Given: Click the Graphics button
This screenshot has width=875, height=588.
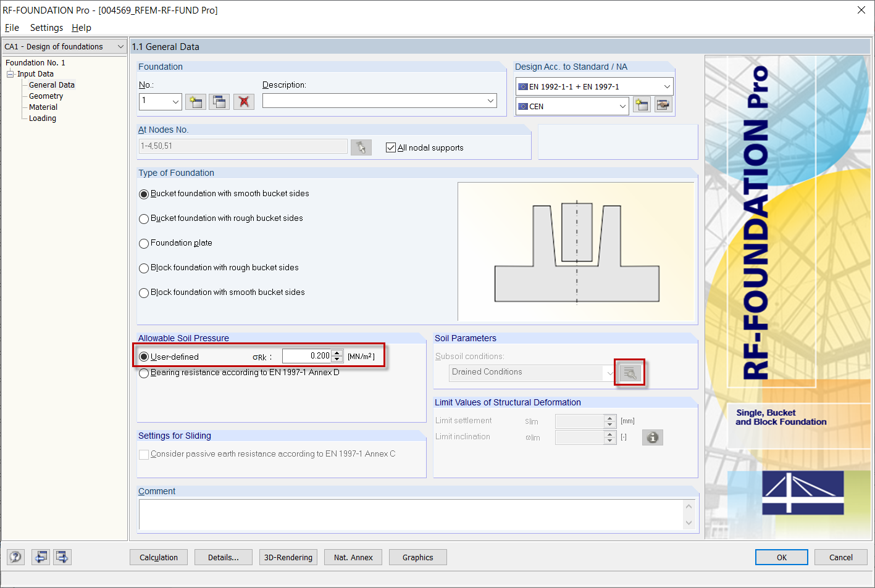Looking at the screenshot, I should click(418, 557).
